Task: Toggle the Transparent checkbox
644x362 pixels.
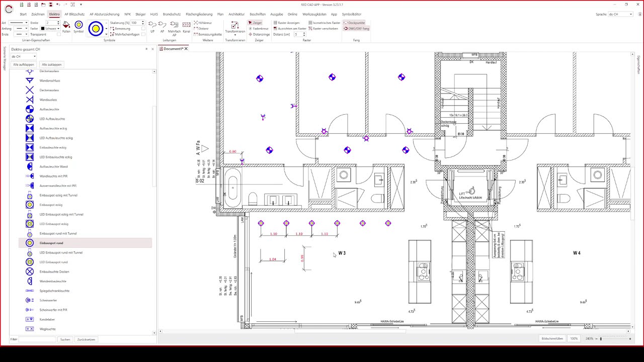Action: (x=59, y=34)
